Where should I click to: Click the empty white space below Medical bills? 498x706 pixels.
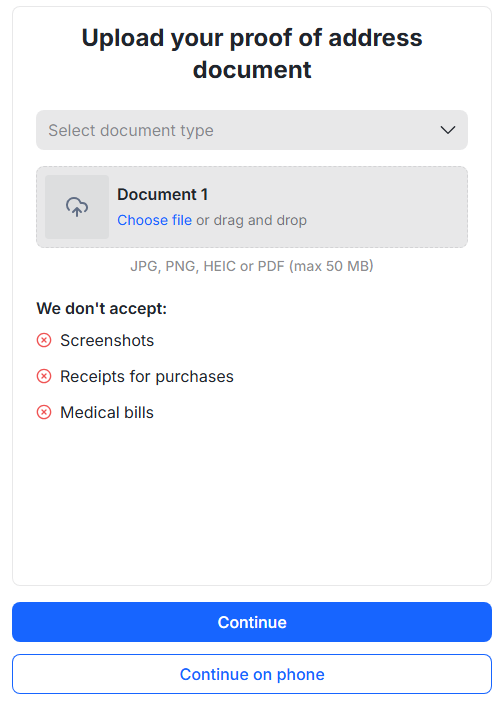[x=252, y=500]
